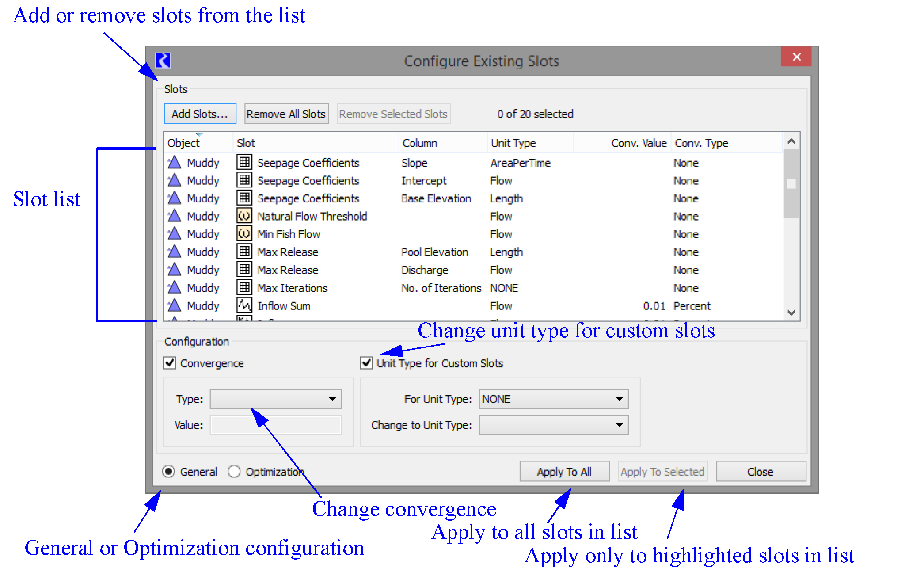Click the table icon next to Max Iterations
The height and width of the screenshot is (572, 924).
tap(244, 287)
